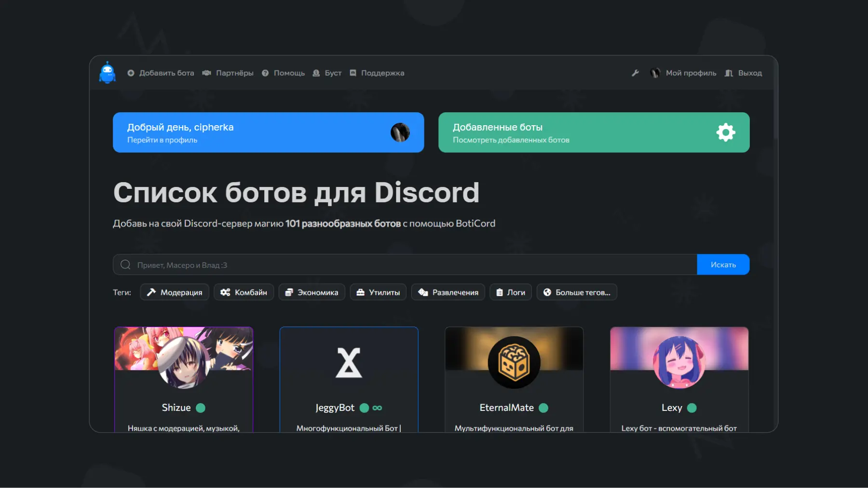868x488 pixels.
Task: Click the EternalMate bot name
Action: point(506,408)
